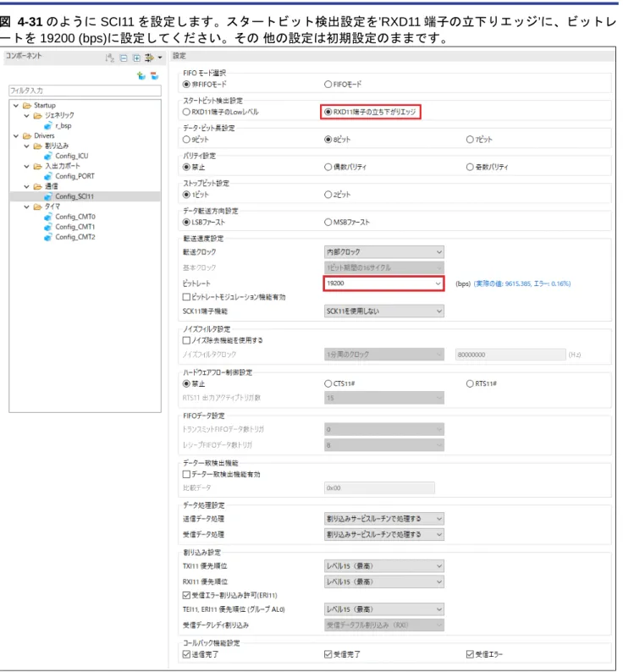623x672 pixels.
Task: Select RXD11端子の立ち下がりエッジ radio button
Action: (328, 112)
